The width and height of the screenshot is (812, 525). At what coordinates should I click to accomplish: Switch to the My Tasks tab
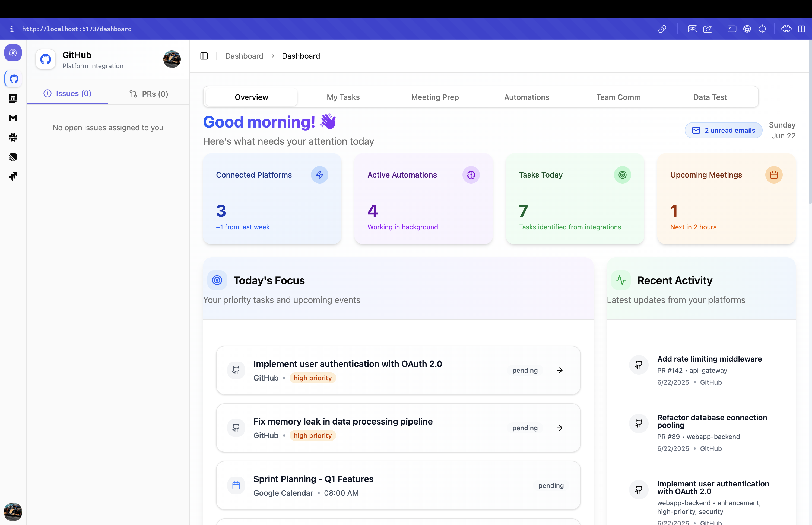click(x=343, y=97)
